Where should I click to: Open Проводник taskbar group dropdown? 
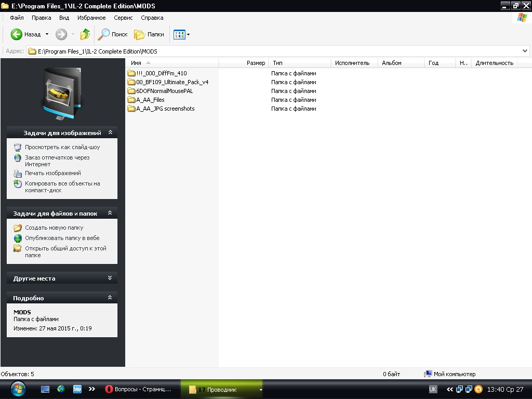pyautogui.click(x=261, y=390)
